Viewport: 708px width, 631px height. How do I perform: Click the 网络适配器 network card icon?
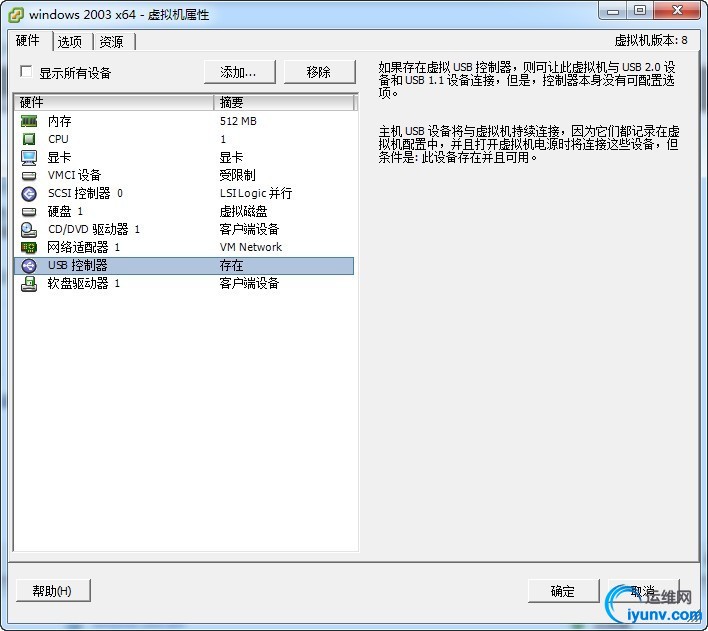tap(29, 248)
